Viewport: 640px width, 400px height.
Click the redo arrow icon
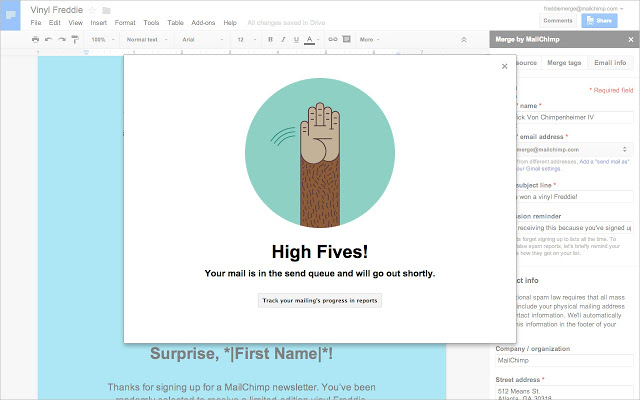[x=61, y=40]
